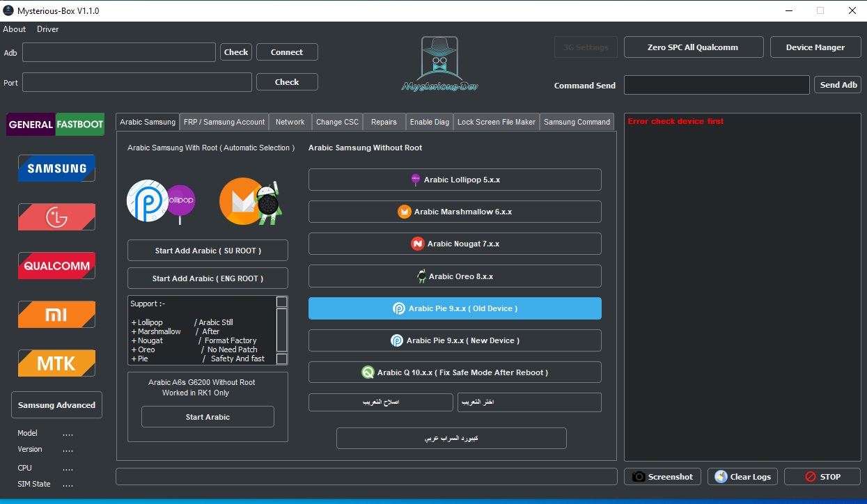The height and width of the screenshot is (504, 867).
Task: Select the Samsung brand logo
Action: tap(56, 168)
